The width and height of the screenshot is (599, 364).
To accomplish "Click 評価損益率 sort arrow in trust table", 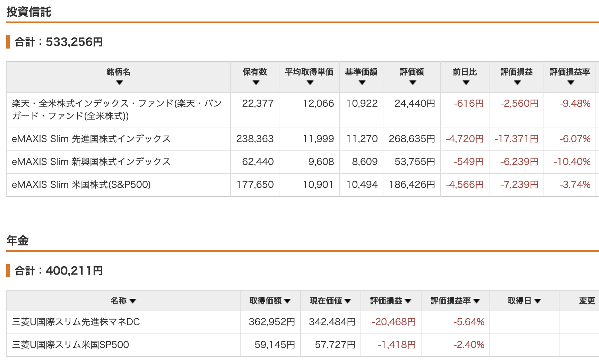I will pos(571,83).
